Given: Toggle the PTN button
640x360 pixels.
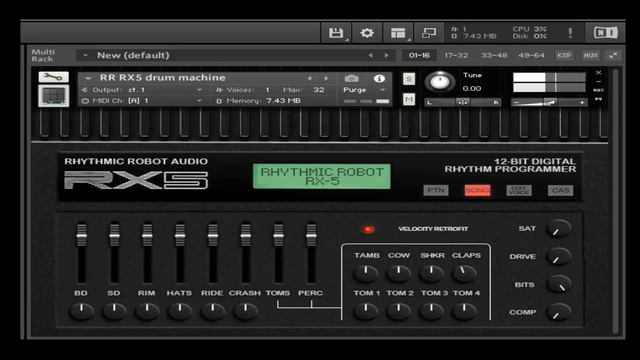Looking at the screenshot, I should [x=436, y=190].
